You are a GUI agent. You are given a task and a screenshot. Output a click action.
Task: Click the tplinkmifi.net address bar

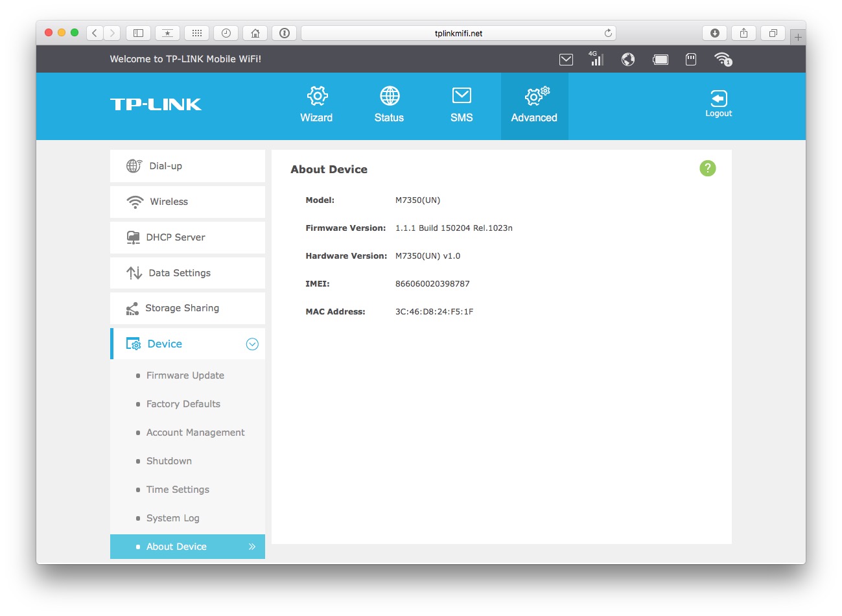pos(458,33)
